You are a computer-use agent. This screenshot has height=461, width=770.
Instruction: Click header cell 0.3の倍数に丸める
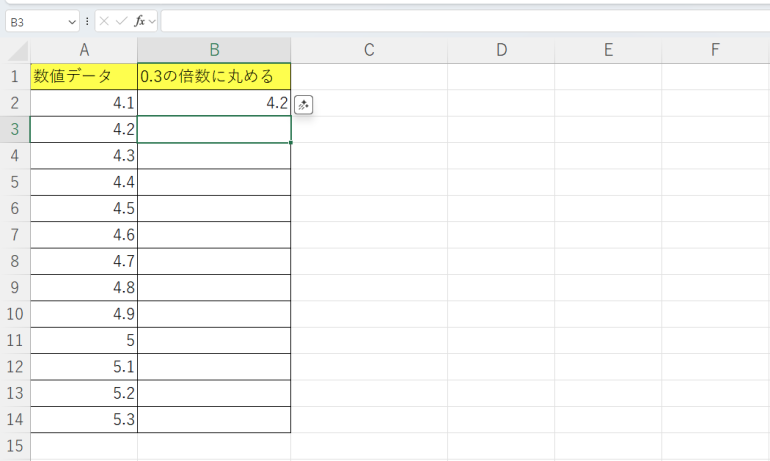pyautogui.click(x=214, y=77)
